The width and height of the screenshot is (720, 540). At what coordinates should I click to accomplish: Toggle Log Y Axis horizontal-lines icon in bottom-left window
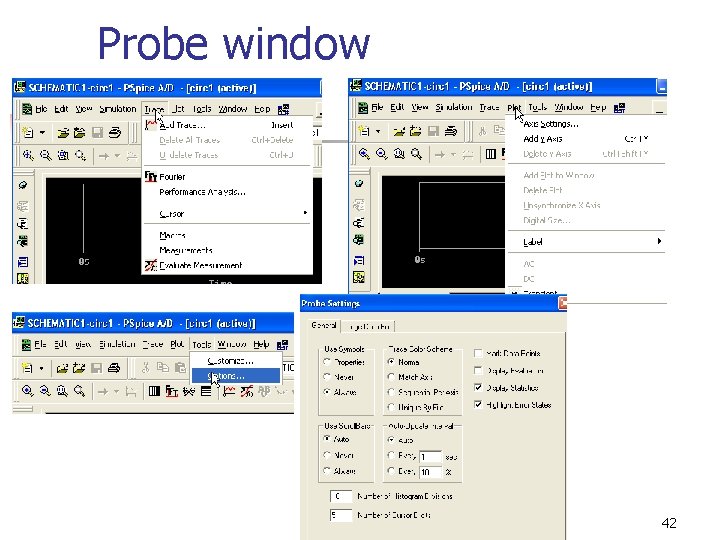(206, 391)
